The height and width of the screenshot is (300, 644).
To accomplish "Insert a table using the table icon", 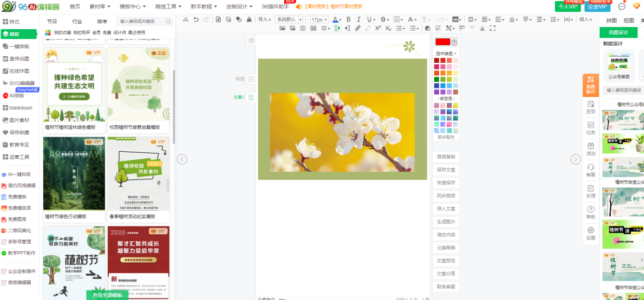I will pyautogui.click(x=313, y=28).
